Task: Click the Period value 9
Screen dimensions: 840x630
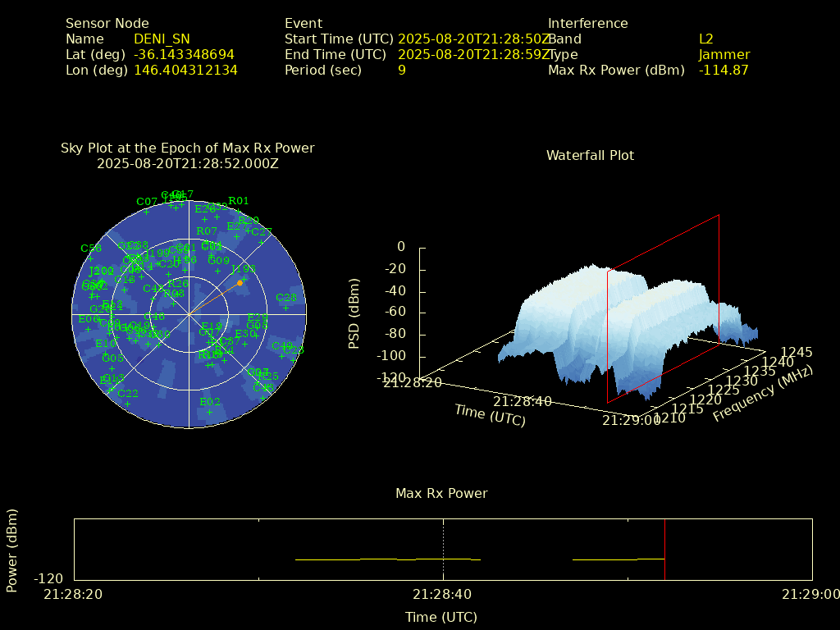Action: 402,70
